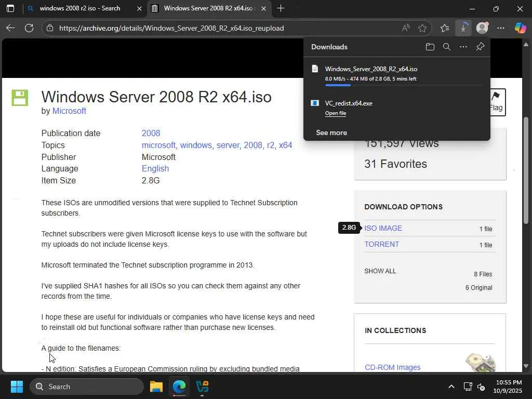Viewport: 532px width, 399px height.
Task: Pin the Downloads panel
Action: click(480, 46)
